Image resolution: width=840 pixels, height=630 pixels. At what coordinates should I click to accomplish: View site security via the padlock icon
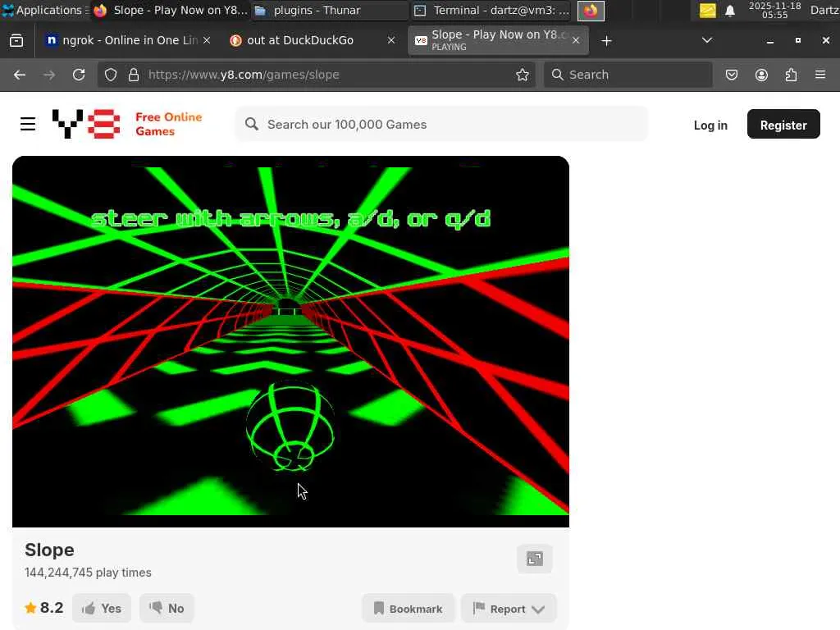[134, 75]
